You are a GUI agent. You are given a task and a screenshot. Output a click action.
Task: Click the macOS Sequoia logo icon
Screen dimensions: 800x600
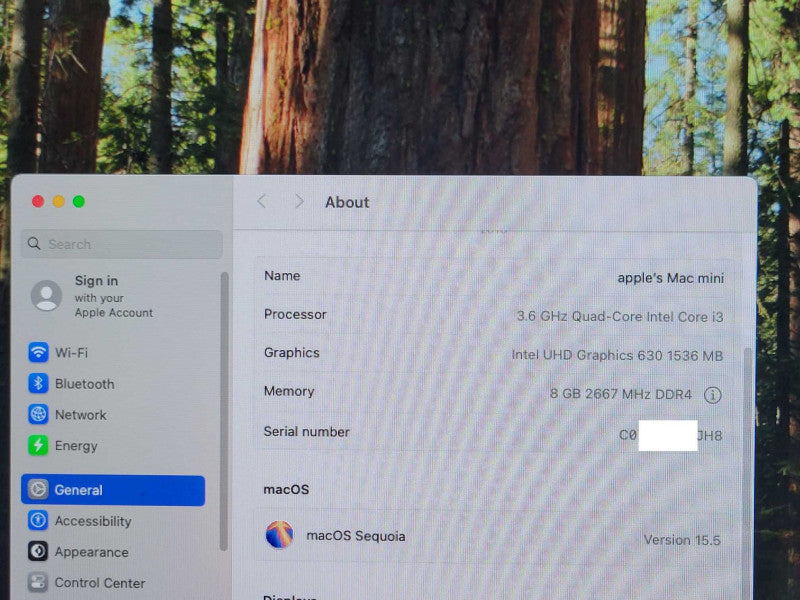coord(280,535)
